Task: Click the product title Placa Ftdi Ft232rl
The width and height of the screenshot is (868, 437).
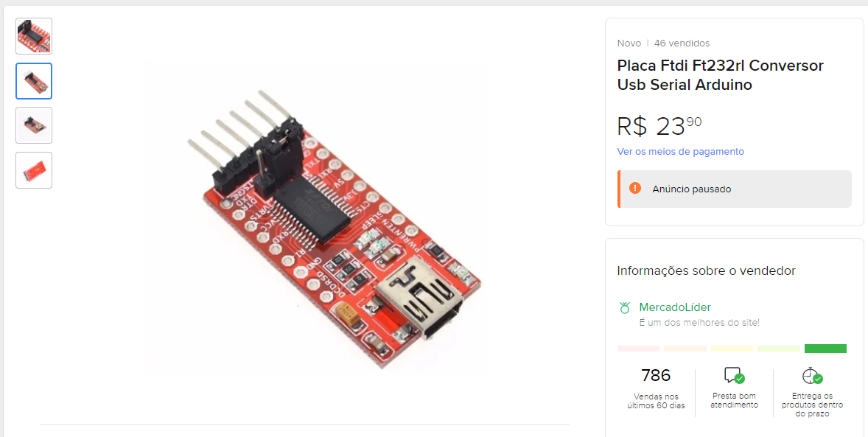Action: coord(720,75)
